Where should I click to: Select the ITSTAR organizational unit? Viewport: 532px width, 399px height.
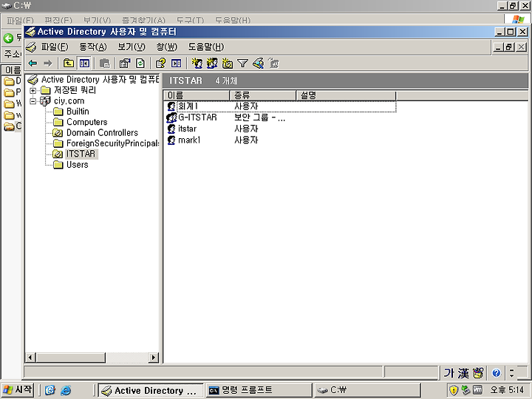click(x=81, y=154)
